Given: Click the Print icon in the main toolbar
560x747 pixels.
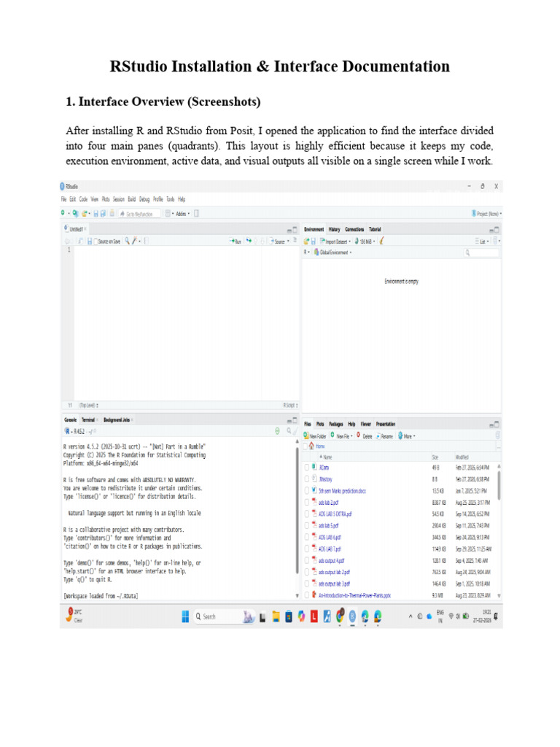Looking at the screenshot, I should coord(112,214).
